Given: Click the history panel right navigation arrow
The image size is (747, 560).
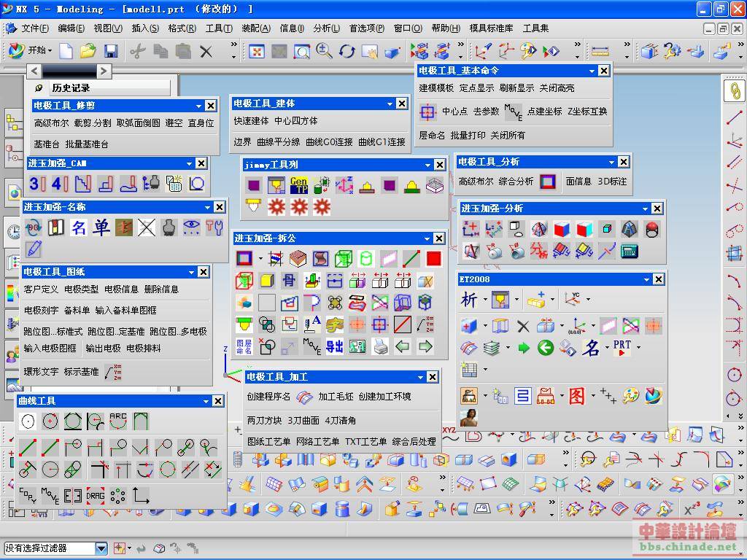Looking at the screenshot, I should pos(104,71).
